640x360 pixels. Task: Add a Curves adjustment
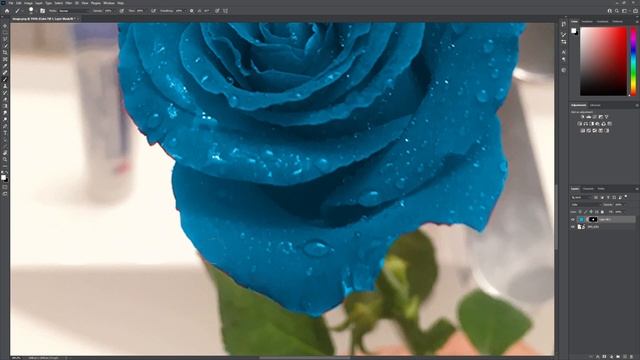pos(595,117)
